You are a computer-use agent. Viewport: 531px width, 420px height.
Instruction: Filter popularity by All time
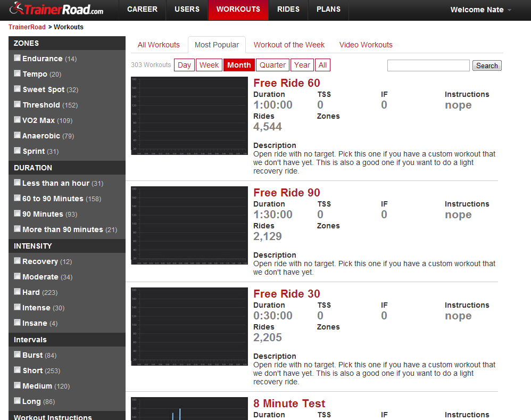click(322, 65)
